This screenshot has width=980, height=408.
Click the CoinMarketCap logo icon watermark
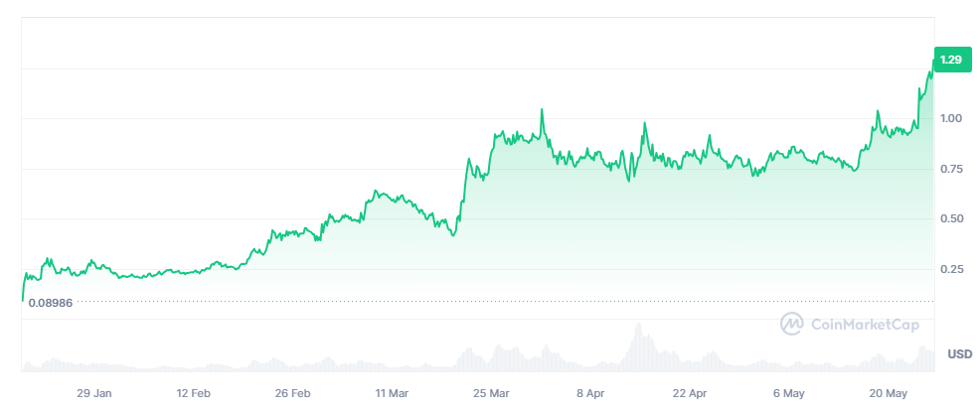792,324
